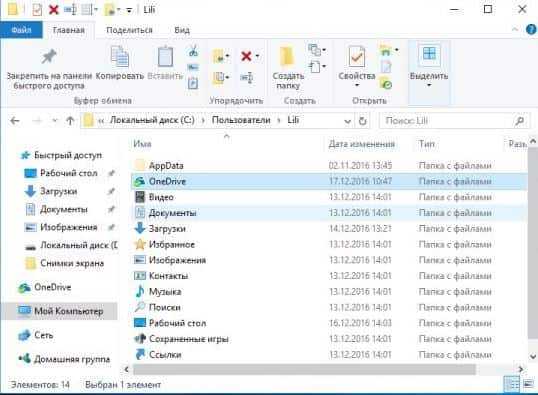Image resolution: width=538 pixels, height=395 pixels.
Task: Click the Копировать (Copy) ribbon icon
Action: (x=120, y=57)
